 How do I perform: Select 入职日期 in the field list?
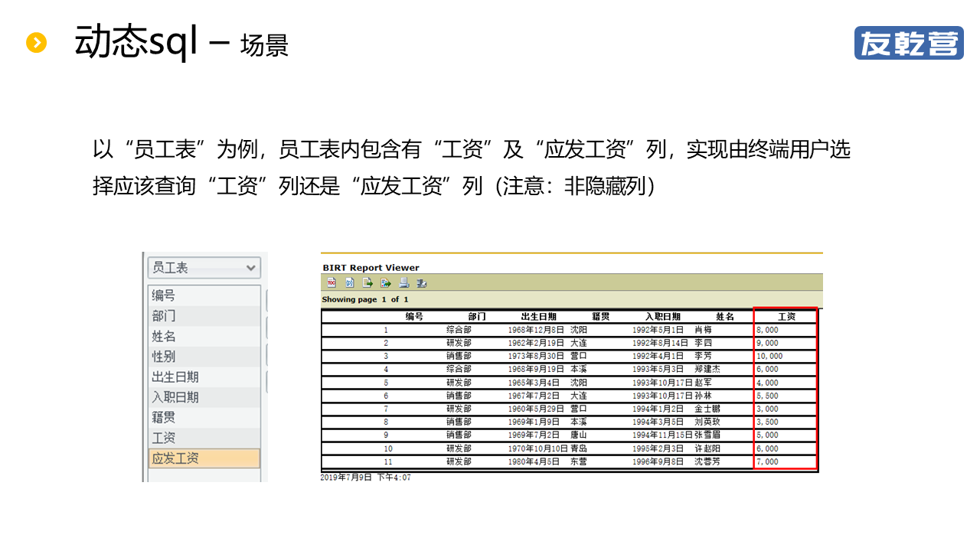(x=204, y=396)
